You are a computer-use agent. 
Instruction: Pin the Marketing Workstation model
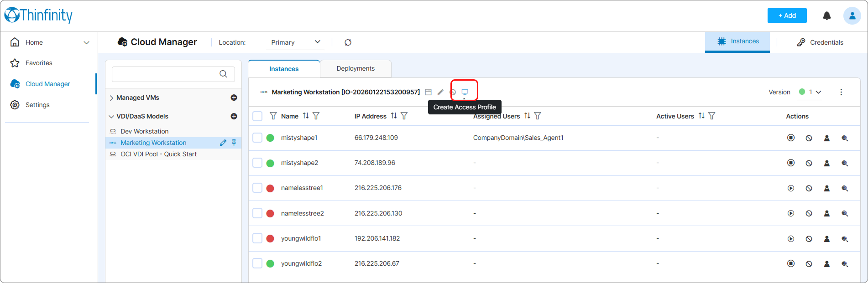(x=234, y=143)
